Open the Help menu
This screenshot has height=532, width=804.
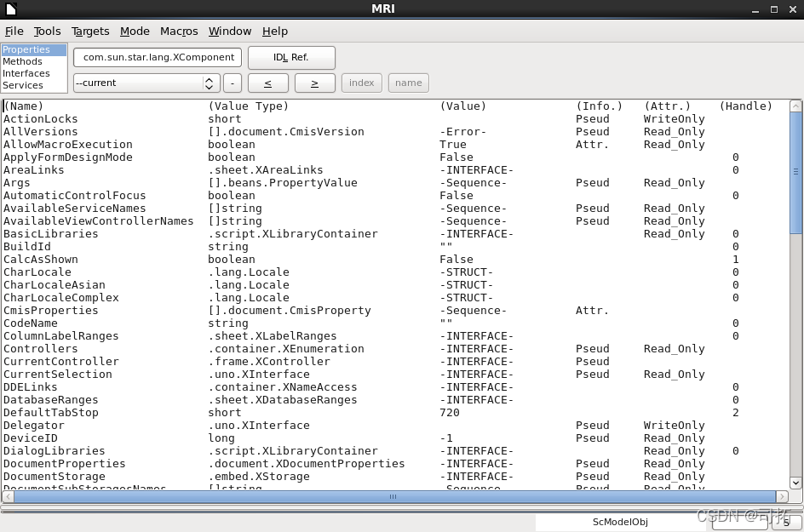[275, 31]
